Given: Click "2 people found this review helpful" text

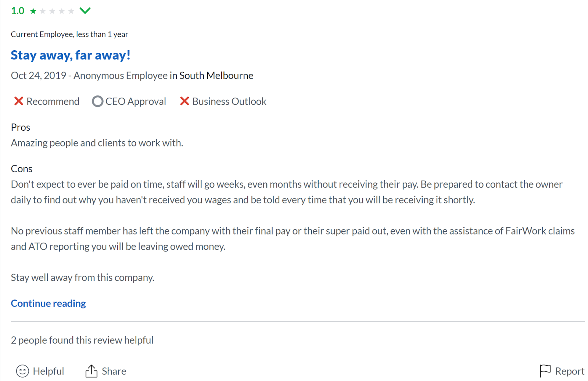Looking at the screenshot, I should point(82,340).
